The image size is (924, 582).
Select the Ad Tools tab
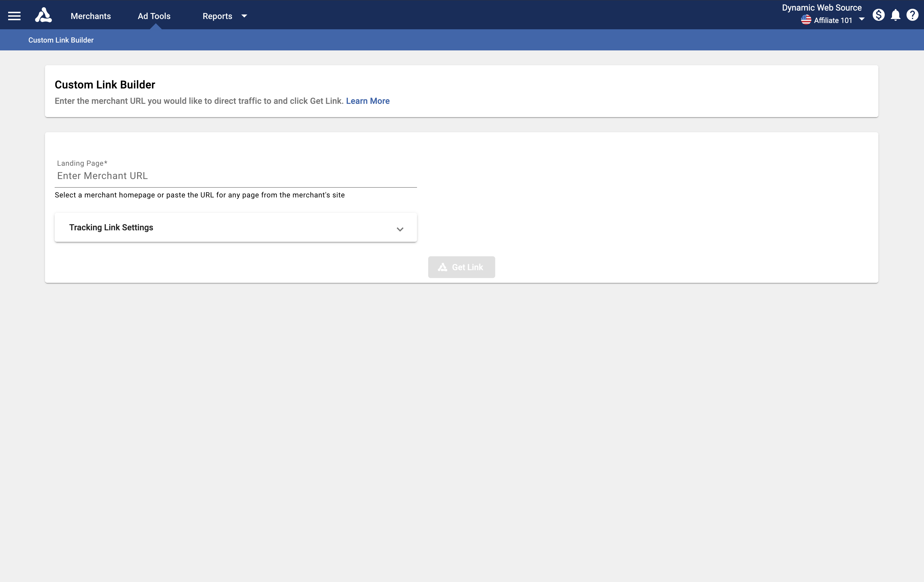pyautogui.click(x=154, y=16)
